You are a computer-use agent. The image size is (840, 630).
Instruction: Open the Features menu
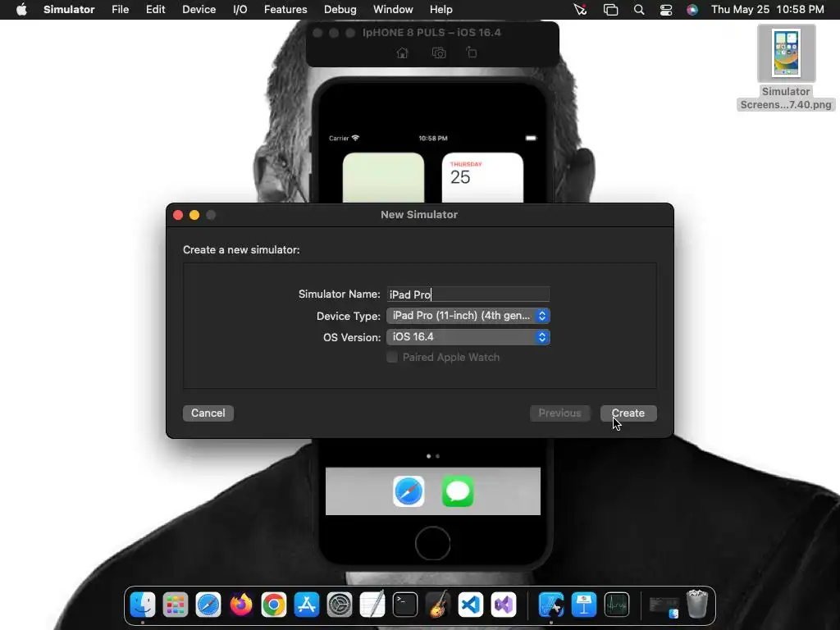tap(285, 10)
